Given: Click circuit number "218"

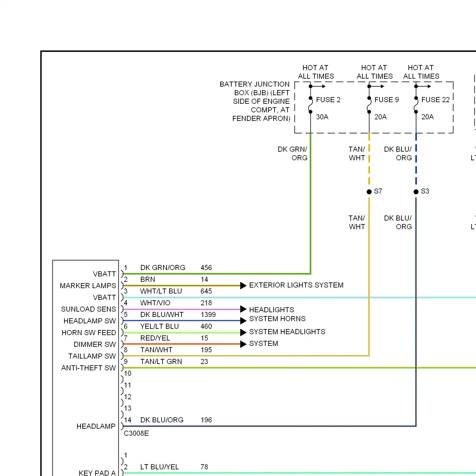Looking at the screenshot, I should [206, 303].
